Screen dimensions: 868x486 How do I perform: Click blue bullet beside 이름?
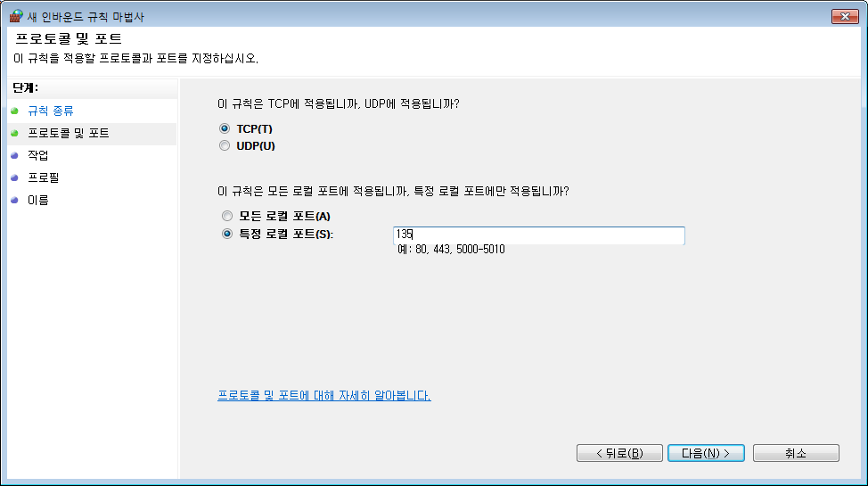click(14, 200)
